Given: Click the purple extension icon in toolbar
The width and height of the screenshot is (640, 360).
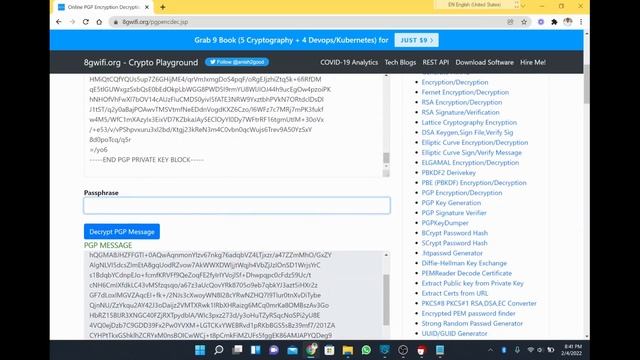Looking at the screenshot, I should tap(541, 22).
